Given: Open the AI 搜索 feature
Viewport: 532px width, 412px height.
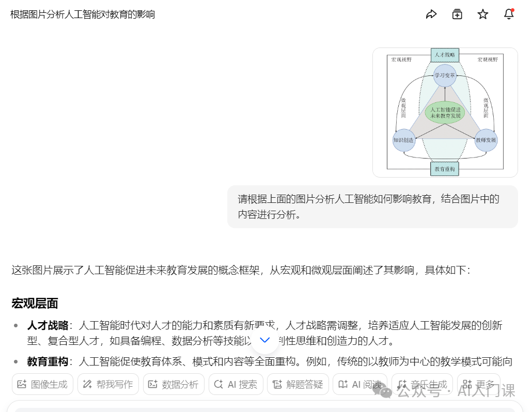Looking at the screenshot, I should pyautogui.click(x=236, y=384).
